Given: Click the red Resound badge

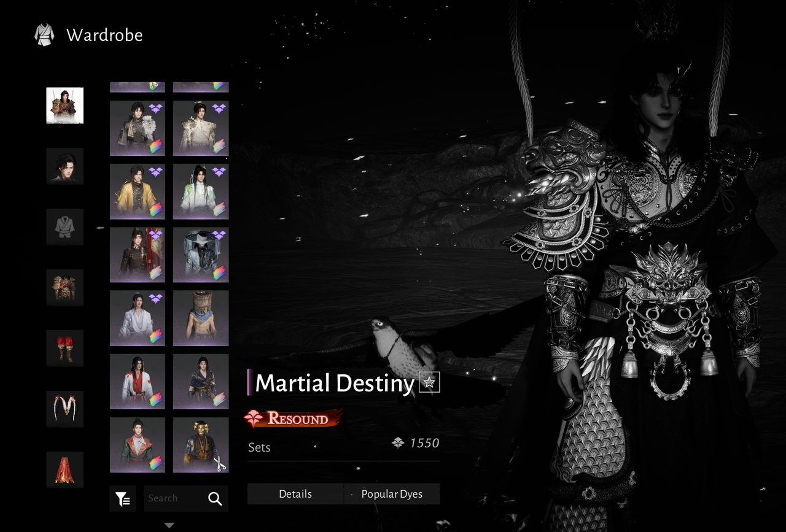Looking at the screenshot, I should [292, 419].
